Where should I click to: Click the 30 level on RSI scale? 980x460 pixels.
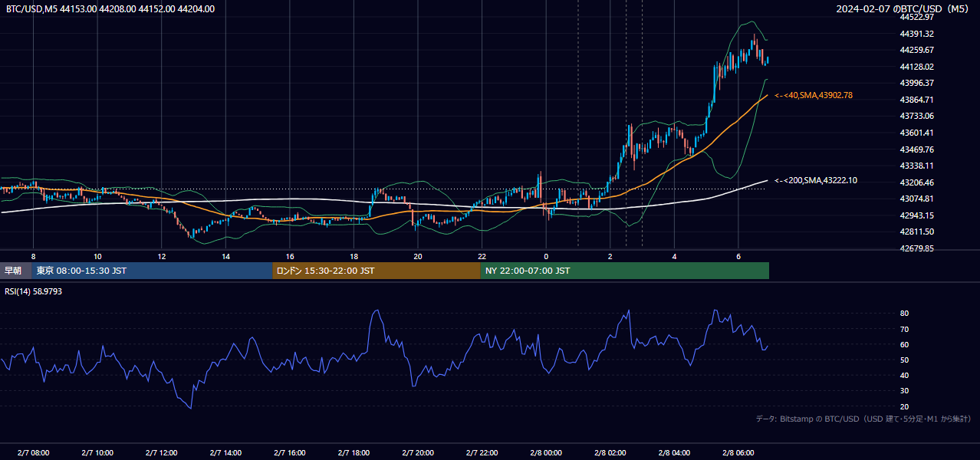905,391
